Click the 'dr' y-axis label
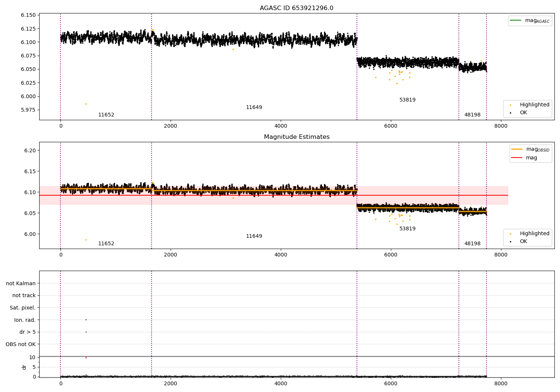 pos(24,367)
